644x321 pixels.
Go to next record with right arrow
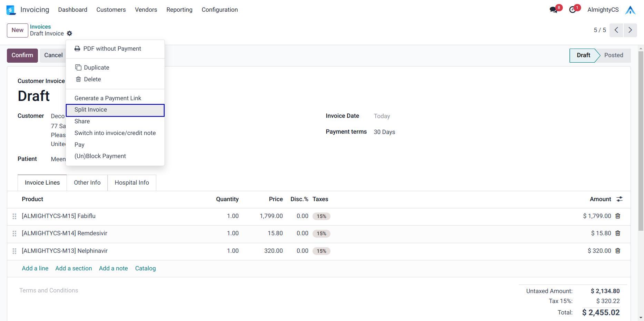[x=630, y=30]
